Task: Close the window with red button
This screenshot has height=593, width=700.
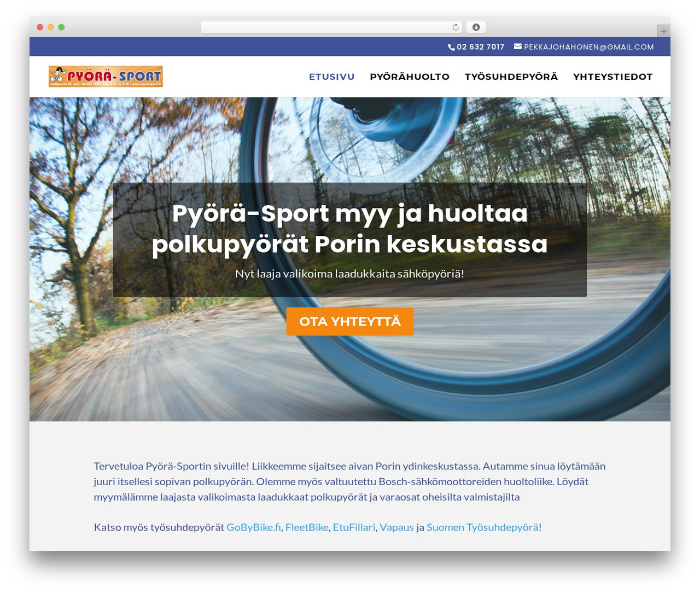Action: pos(40,27)
